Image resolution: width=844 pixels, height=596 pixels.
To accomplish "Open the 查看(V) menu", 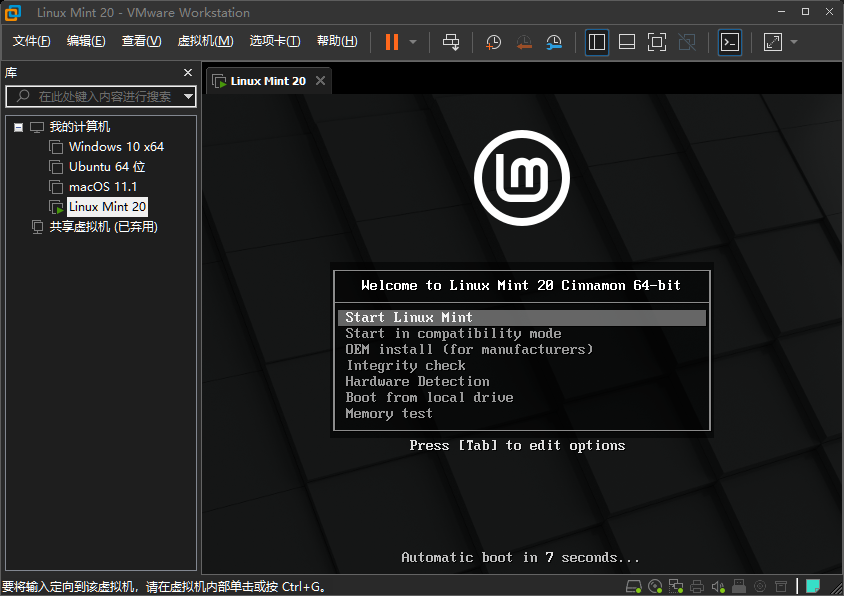I will click(141, 41).
